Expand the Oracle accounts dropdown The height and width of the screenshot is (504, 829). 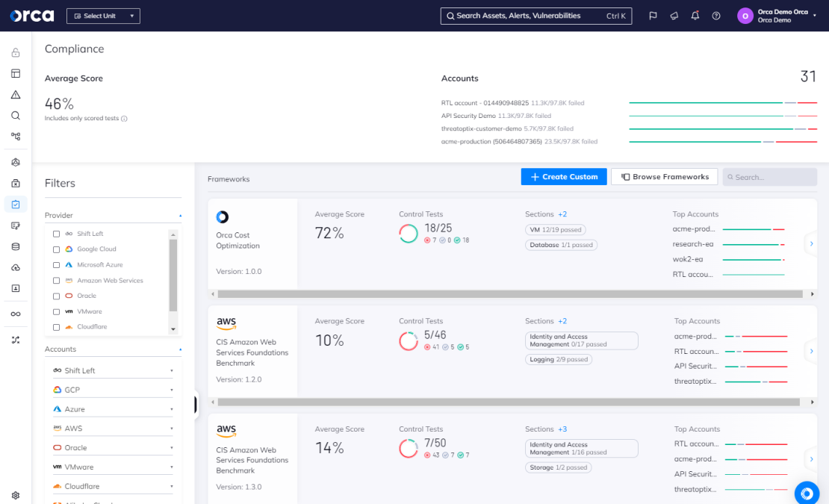(x=113, y=447)
